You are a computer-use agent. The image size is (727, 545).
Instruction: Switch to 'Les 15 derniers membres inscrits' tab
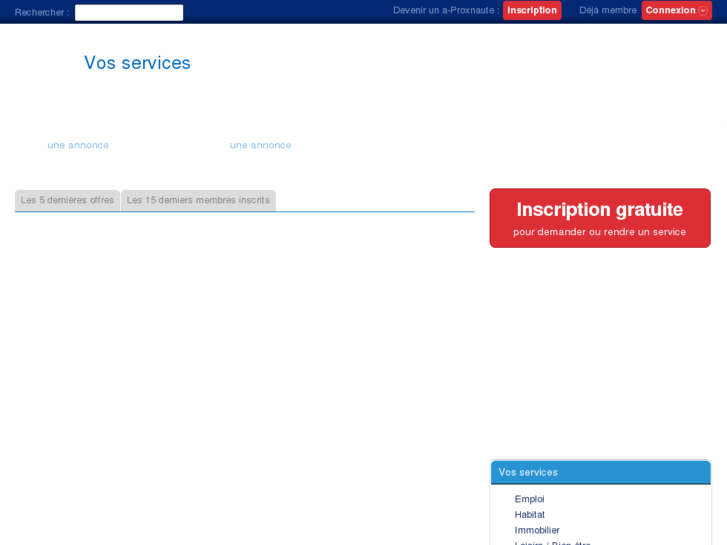[x=198, y=200]
